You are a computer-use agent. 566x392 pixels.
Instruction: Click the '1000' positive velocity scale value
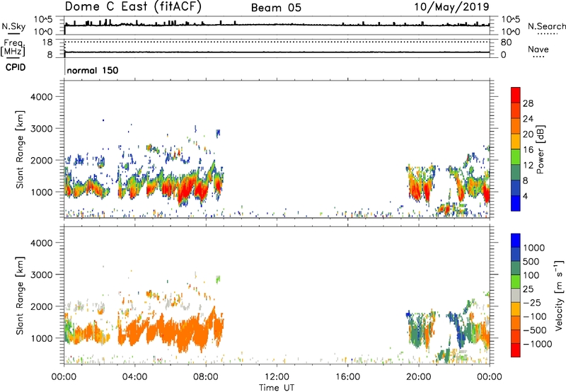534,248
